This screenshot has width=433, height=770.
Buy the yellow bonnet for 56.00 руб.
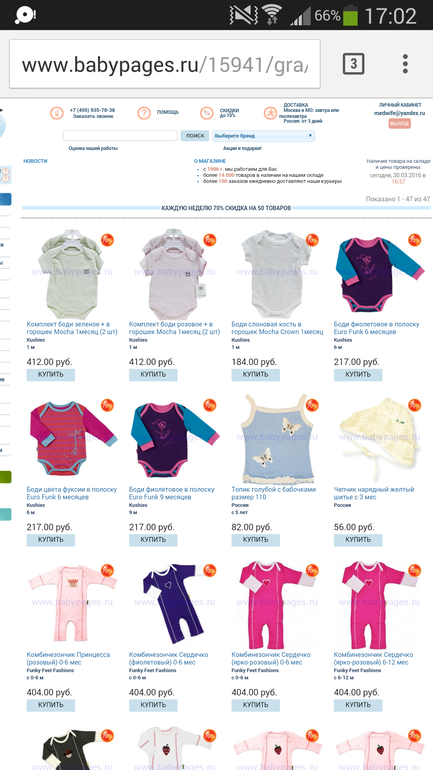[358, 540]
